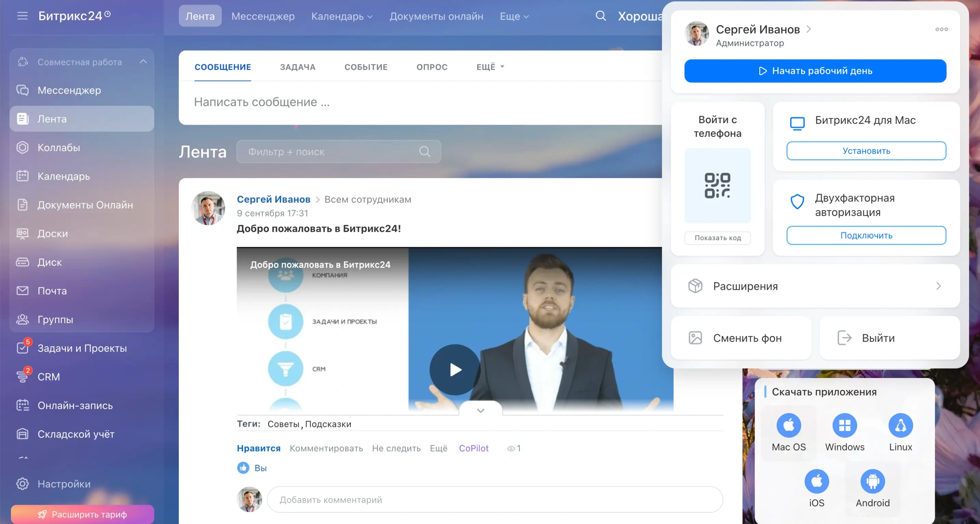Expand the ЕЩЁ dropdown in post form
This screenshot has height=524, width=980.
pos(490,67)
